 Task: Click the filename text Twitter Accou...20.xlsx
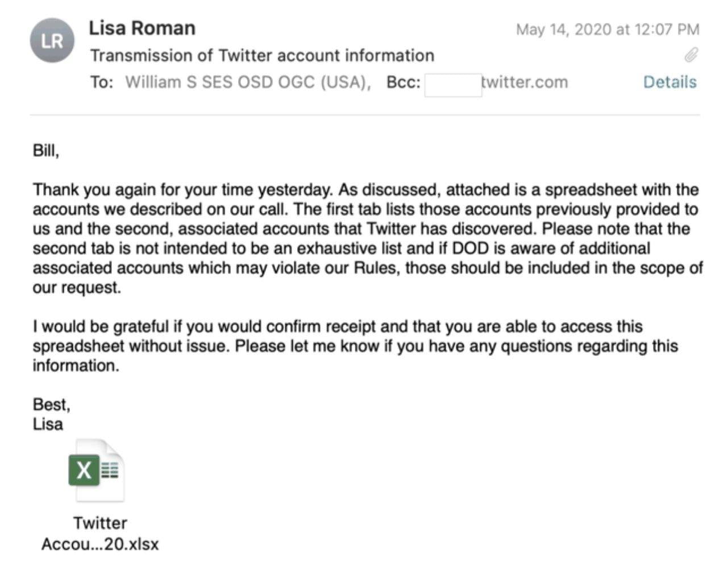pos(99,533)
